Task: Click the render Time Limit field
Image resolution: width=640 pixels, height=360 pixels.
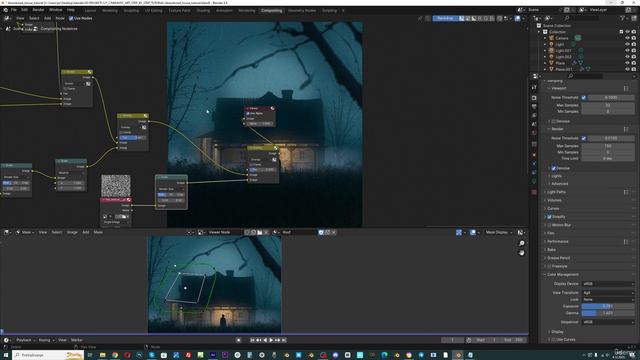Action: (x=608, y=158)
